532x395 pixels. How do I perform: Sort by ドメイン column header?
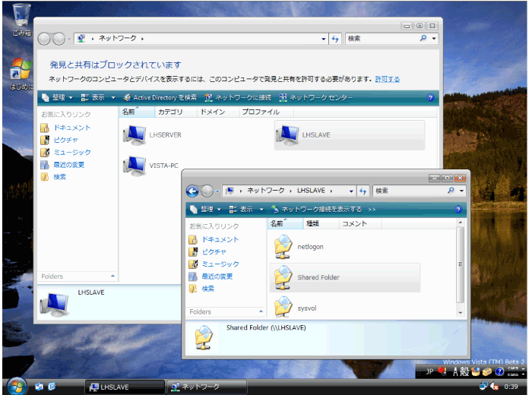(x=218, y=112)
